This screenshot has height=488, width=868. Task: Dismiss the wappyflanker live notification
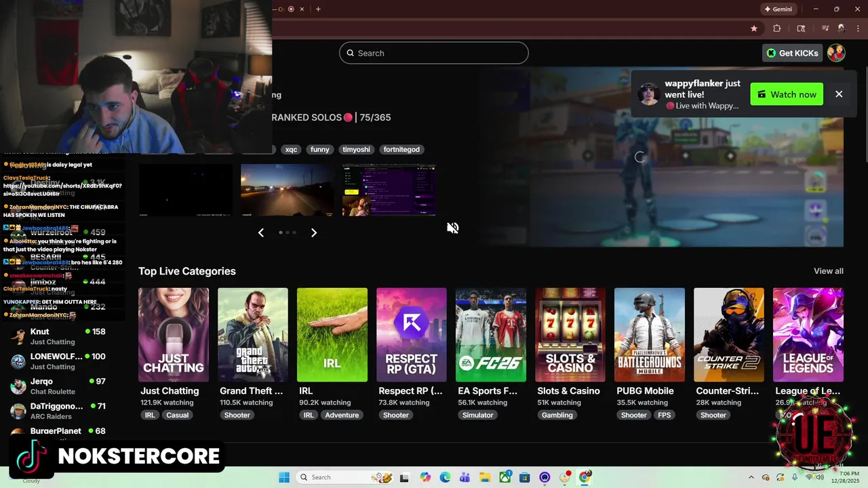839,94
